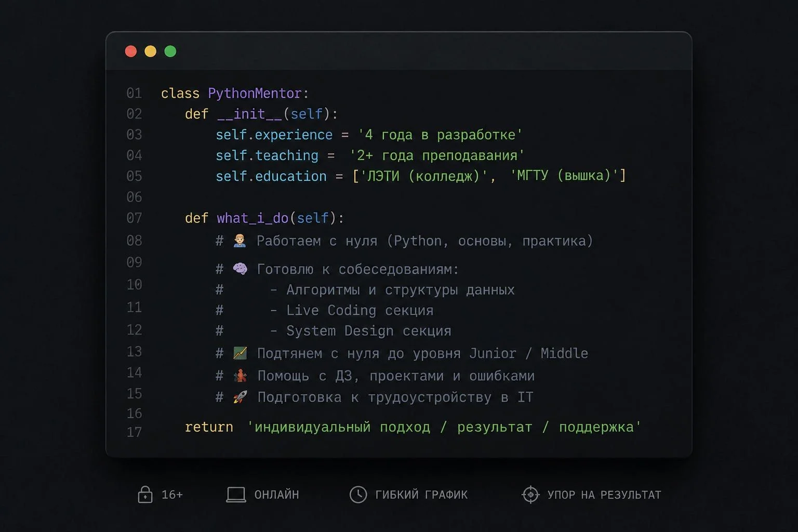798x532 pixels.
Task: Click line number 07 in the gutter
Action: click(134, 218)
